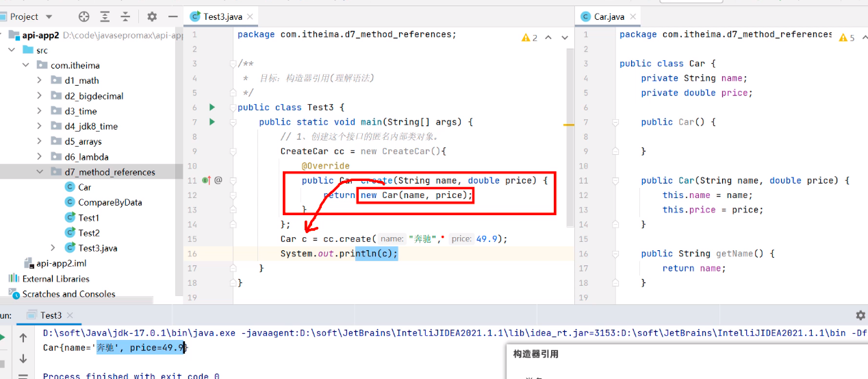
Task: Toggle fold of the javadoc comment at line 3
Action: click(234, 64)
